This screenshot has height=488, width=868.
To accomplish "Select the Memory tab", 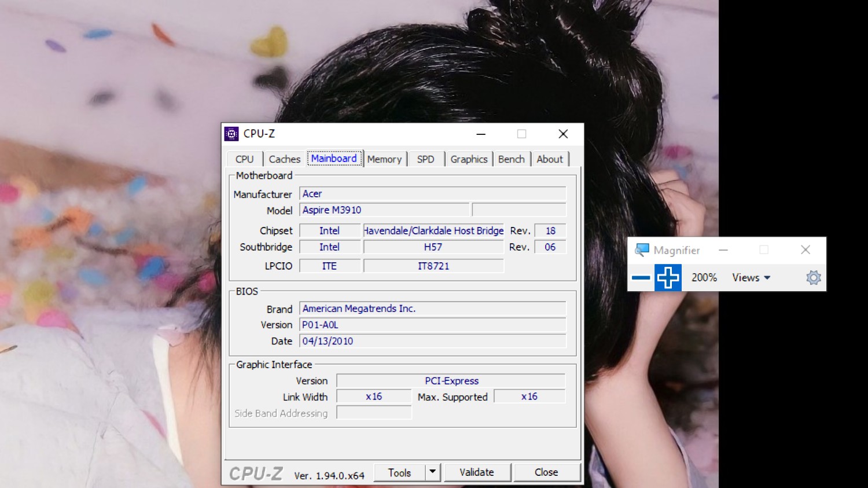I will click(x=384, y=159).
